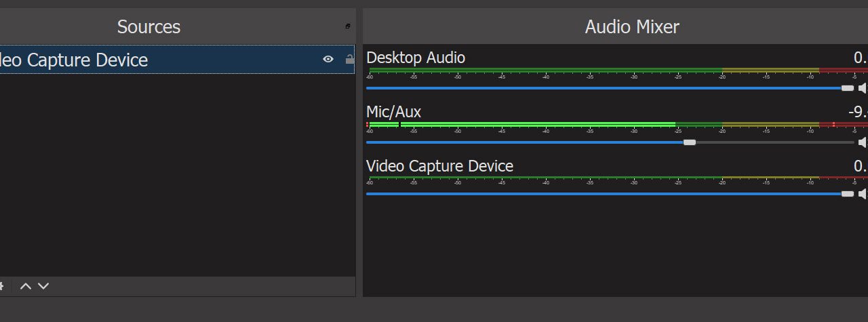Click the Desktop Audio channel label
The image size is (868, 322).
pyautogui.click(x=416, y=58)
